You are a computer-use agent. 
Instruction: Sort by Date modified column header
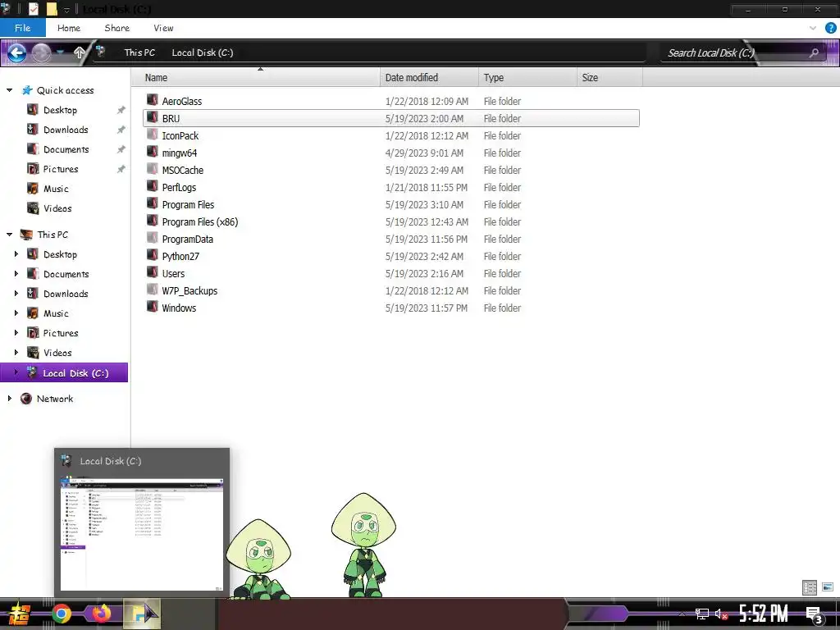click(429, 78)
